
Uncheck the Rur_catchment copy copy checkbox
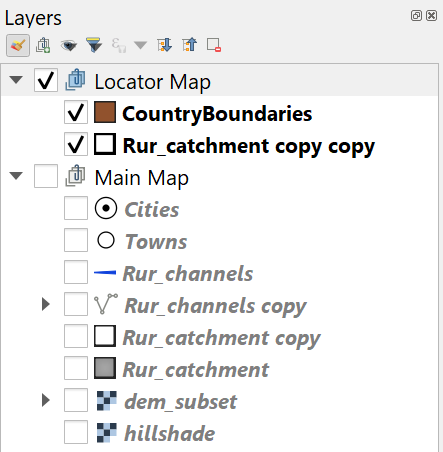pyautogui.click(x=76, y=144)
